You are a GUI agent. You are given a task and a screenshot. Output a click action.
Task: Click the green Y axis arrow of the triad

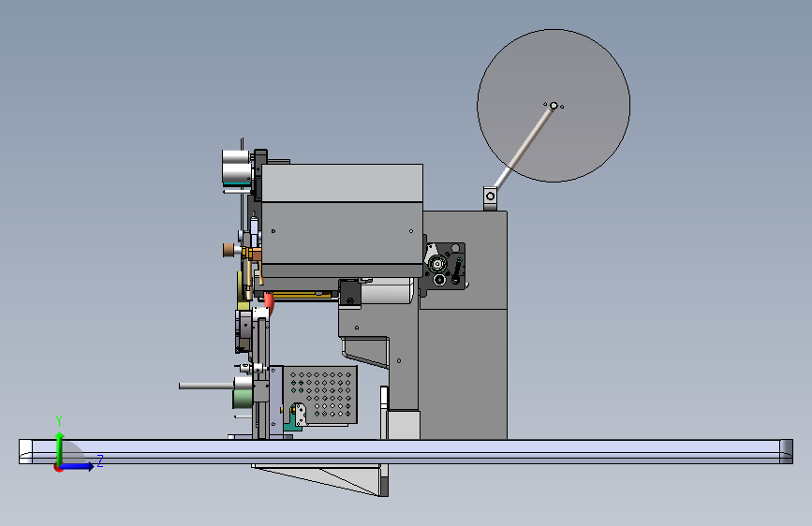click(x=59, y=447)
